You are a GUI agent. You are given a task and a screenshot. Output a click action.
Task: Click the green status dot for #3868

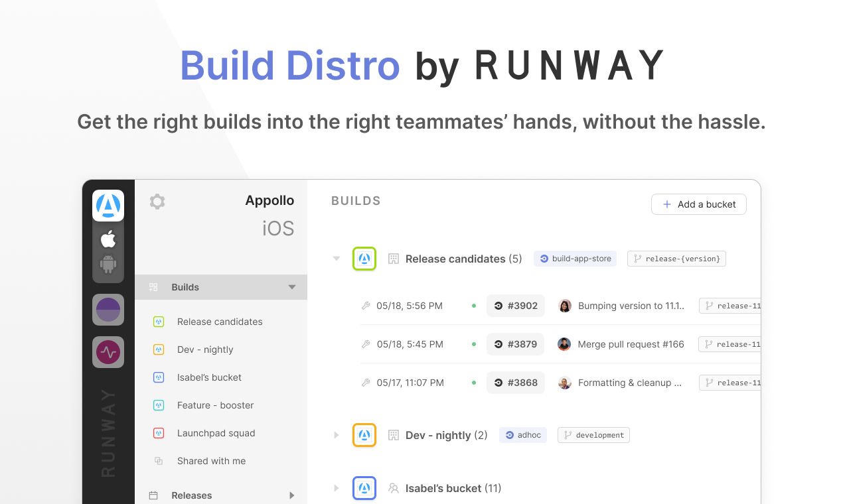tap(474, 383)
